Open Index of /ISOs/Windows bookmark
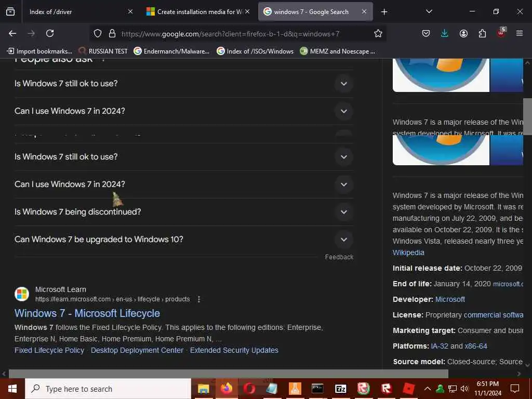Screen dimensions: 532x399 (x=255, y=51)
